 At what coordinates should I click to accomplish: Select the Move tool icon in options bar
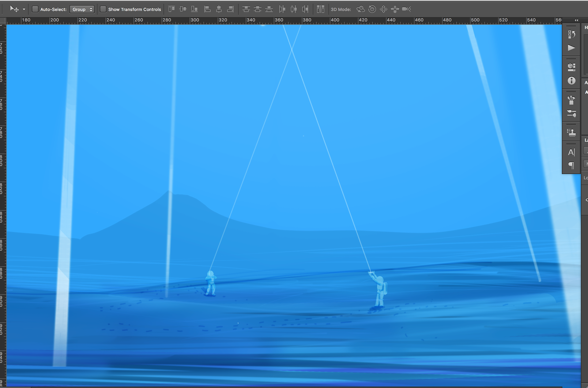pos(14,9)
